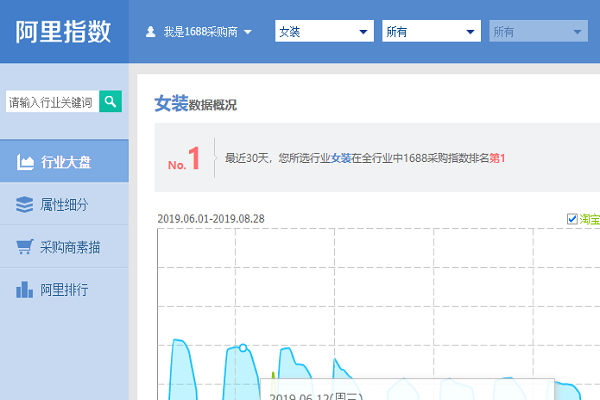Image resolution: width=600 pixels, height=400 pixels.
Task: Click the circled data point on chart
Action: click(x=243, y=348)
